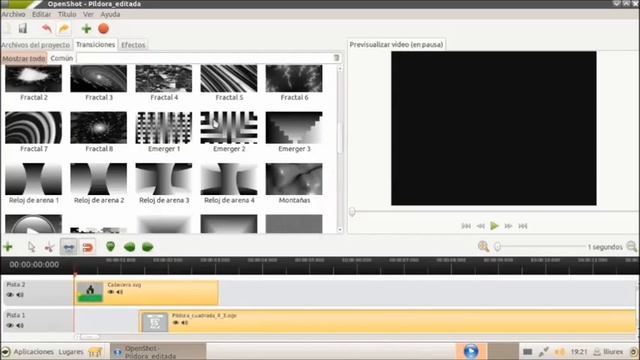Screen dimensions: 640x360
Task: Undo the last action with red arrow
Action: coord(47,29)
